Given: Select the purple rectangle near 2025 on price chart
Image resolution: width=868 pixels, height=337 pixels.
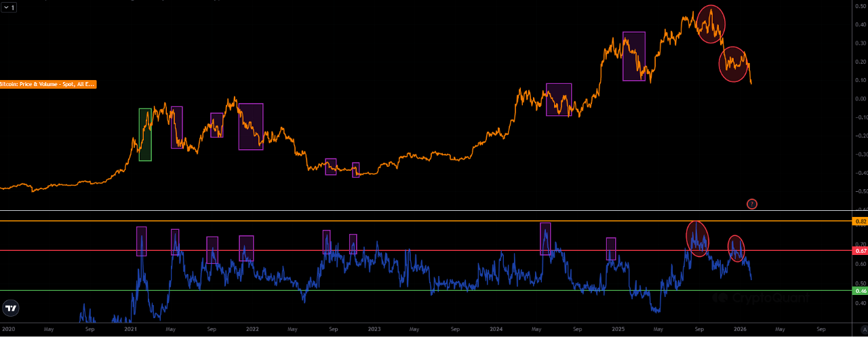Looking at the screenshot, I should [634, 56].
